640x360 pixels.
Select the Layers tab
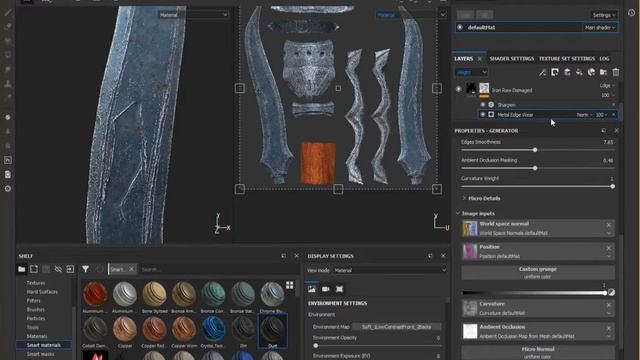(464, 59)
